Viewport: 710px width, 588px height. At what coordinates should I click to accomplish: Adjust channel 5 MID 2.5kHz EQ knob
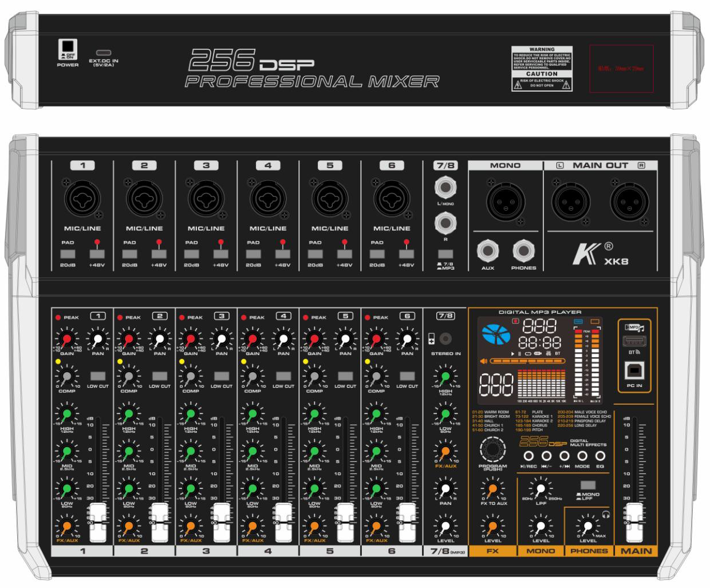coord(314,452)
